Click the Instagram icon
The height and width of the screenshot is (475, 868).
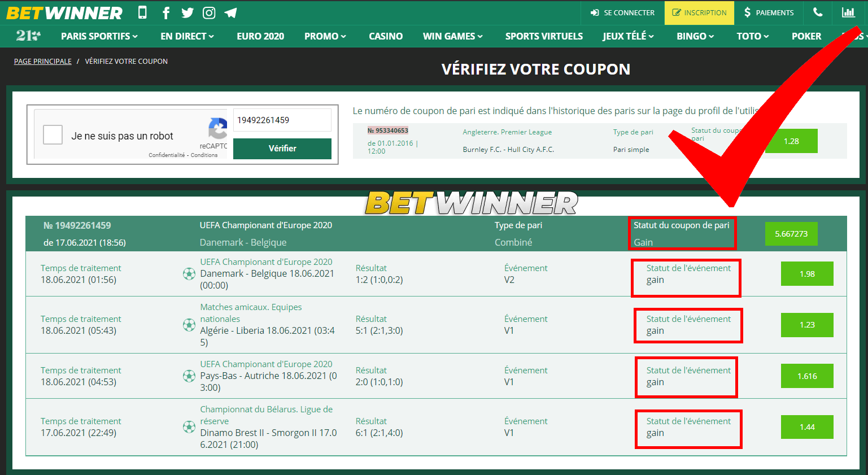(209, 12)
